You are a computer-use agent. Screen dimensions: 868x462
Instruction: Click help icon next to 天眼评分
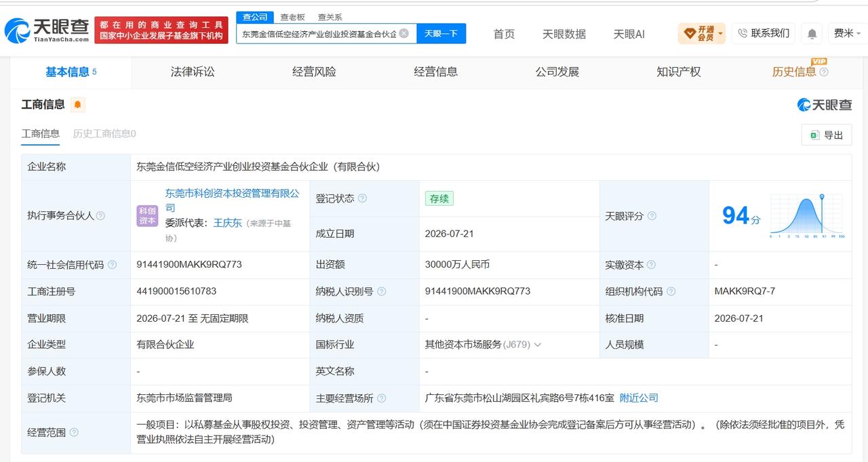tap(652, 216)
